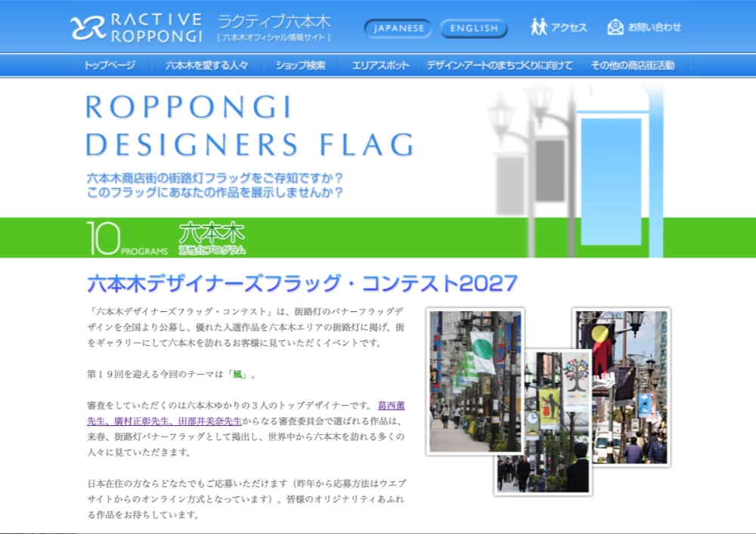Image resolution: width=756 pixels, height=534 pixels.
Task: Open ショップ検索 menu item
Action: pos(300,66)
